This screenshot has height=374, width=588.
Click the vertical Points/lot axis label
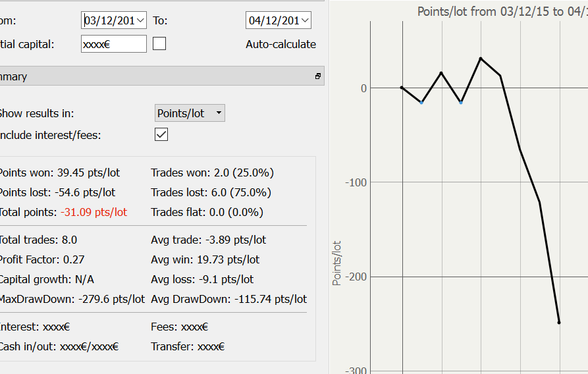pyautogui.click(x=337, y=262)
